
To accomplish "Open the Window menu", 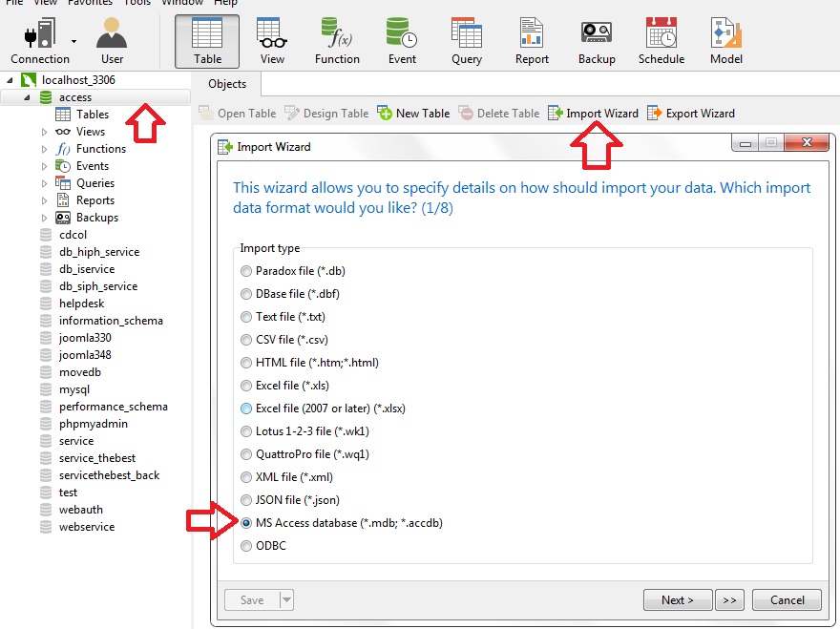I will point(182,3).
